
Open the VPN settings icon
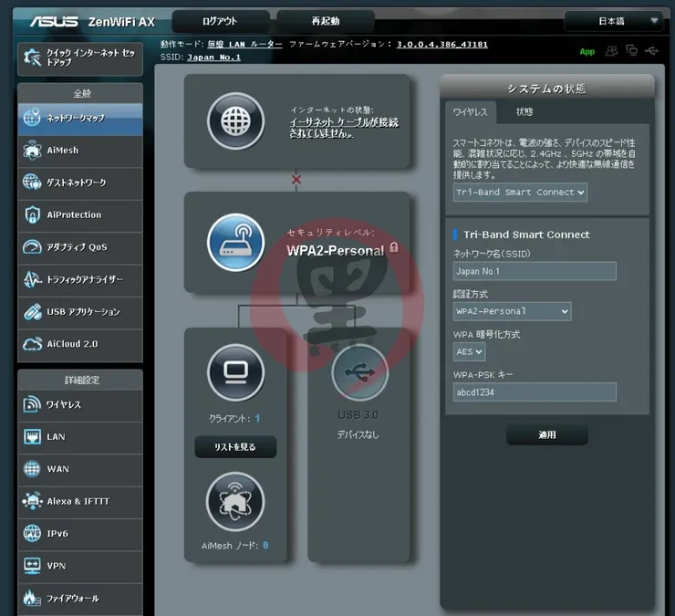coord(32,566)
